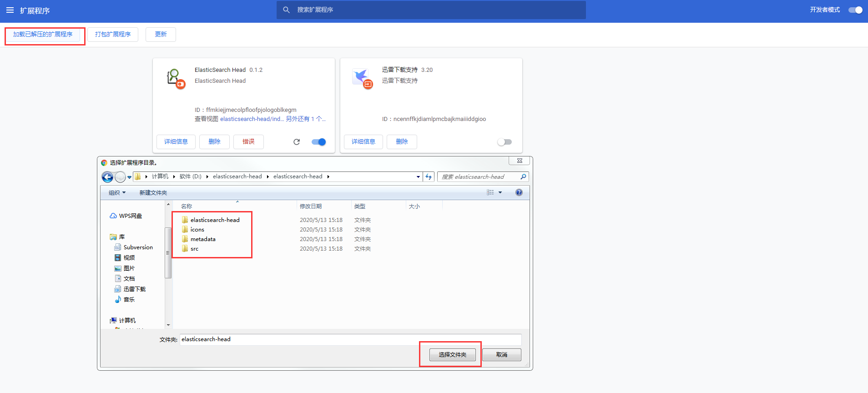Expand the address bar history dropdown
This screenshot has height=393, width=868.
pos(418,177)
